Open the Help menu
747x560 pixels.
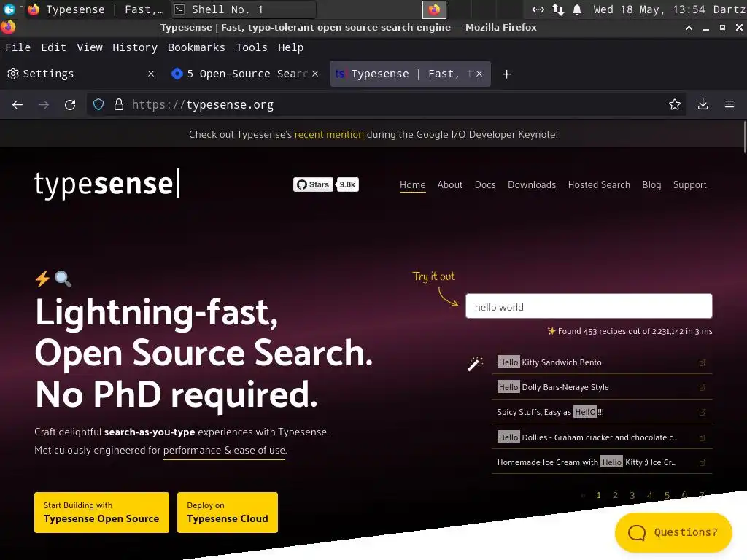(290, 47)
